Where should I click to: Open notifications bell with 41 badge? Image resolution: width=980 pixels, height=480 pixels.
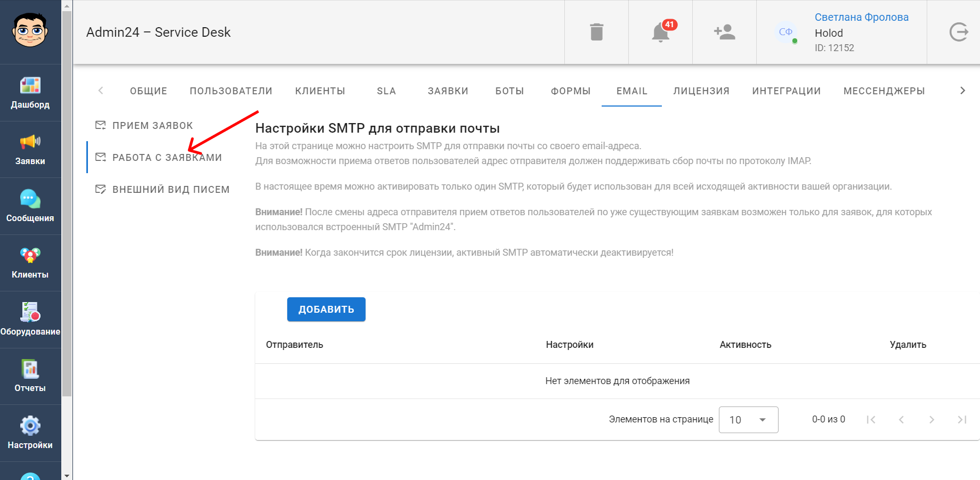[661, 32]
